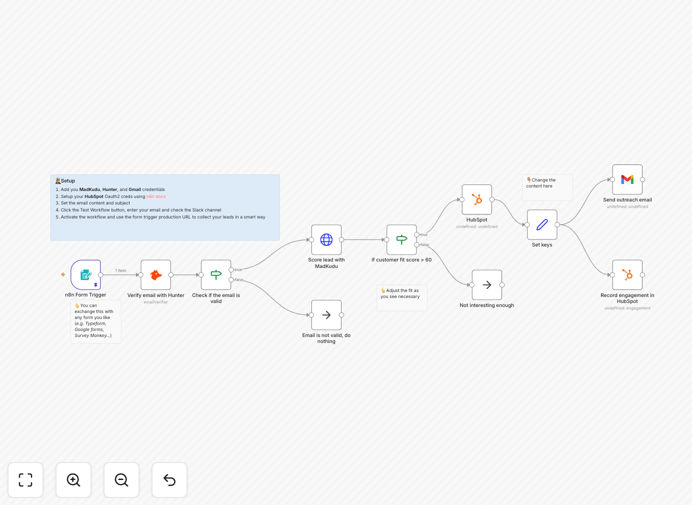This screenshot has height=505, width=692.
Task: Open the n8n Form Trigger node
Action: [x=86, y=275]
